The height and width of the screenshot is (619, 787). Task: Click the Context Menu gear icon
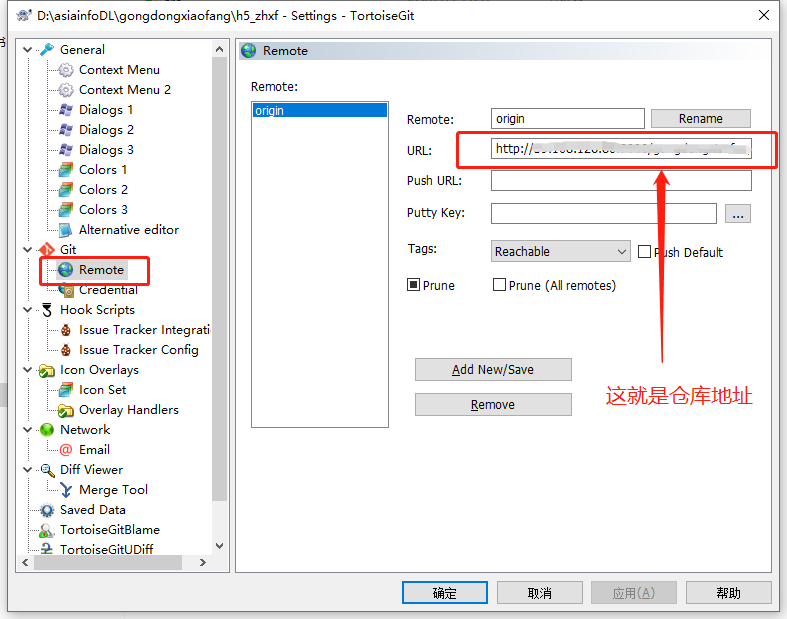66,70
